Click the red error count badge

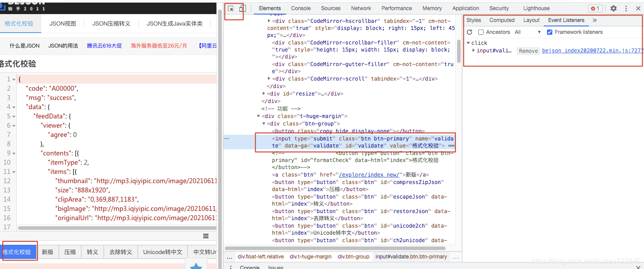pos(595,8)
